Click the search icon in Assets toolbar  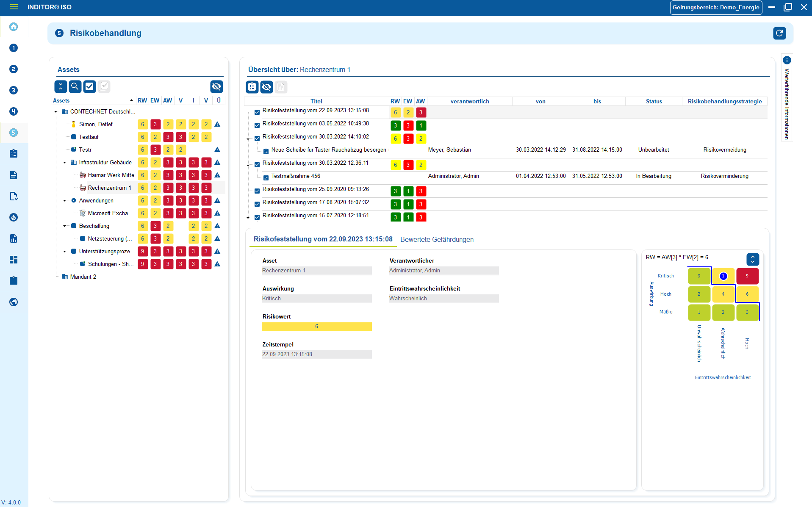click(75, 87)
